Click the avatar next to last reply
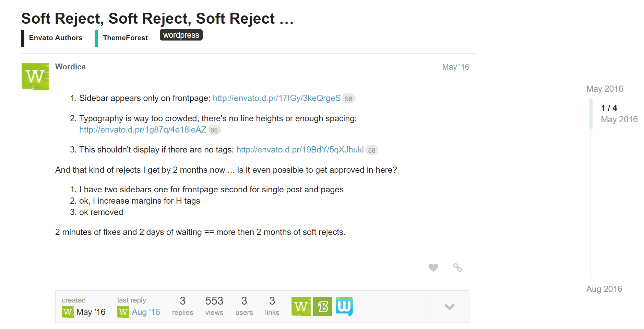Screen dimensions: 644x329 tap(123, 312)
